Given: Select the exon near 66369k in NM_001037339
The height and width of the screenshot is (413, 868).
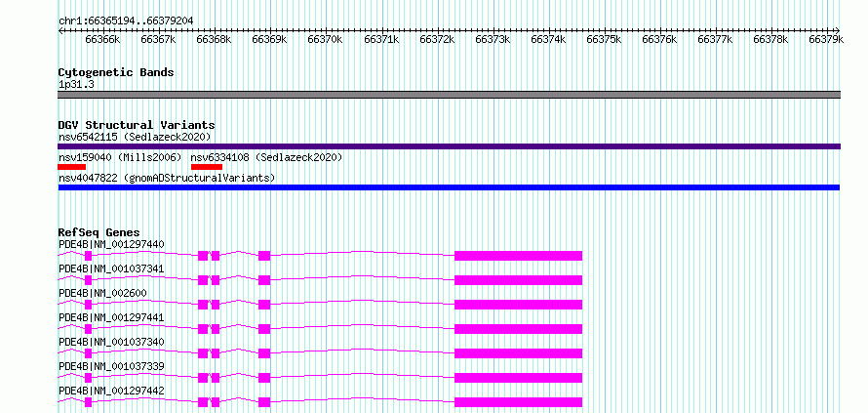Looking at the screenshot, I should (x=264, y=378).
